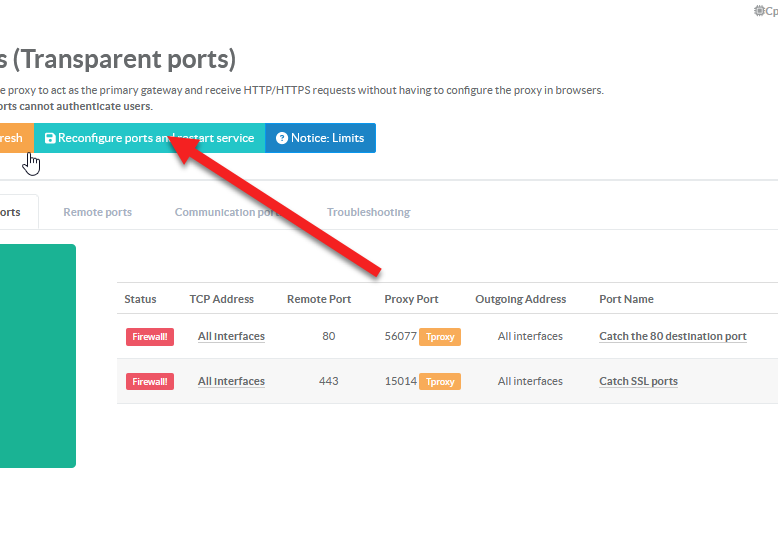Screen dimensions: 778x547
Task: Click the Tproxy badge next to 15014
Action: pos(440,382)
